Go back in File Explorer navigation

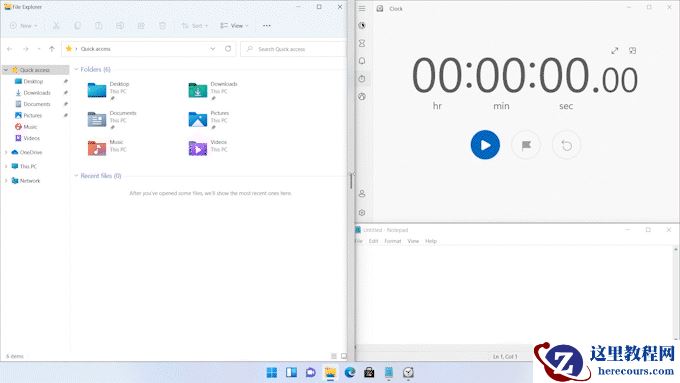[10, 49]
